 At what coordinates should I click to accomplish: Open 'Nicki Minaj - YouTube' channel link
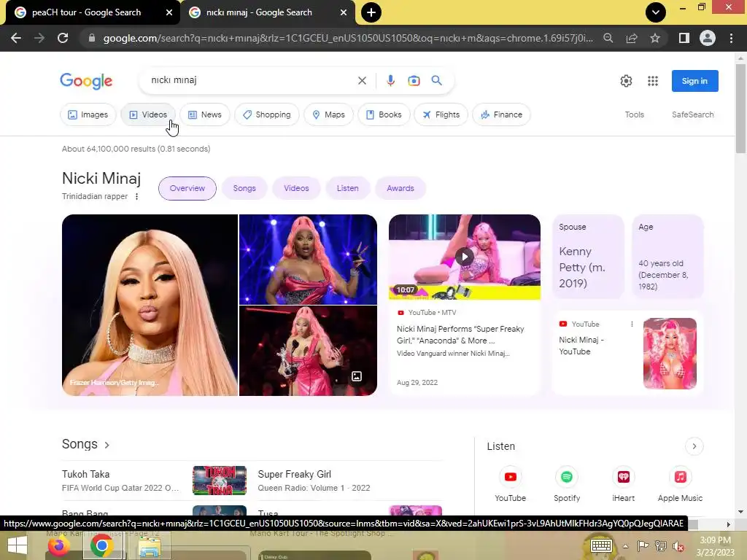(x=581, y=346)
